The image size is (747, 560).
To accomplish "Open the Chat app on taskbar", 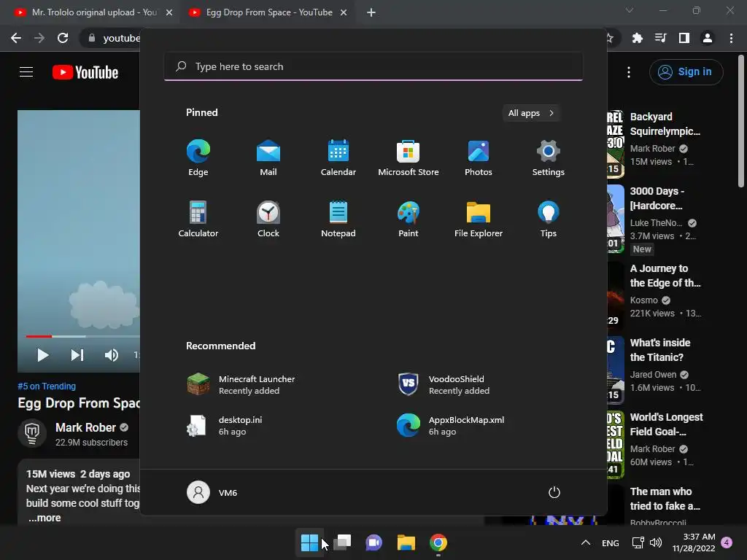I will [x=374, y=542].
